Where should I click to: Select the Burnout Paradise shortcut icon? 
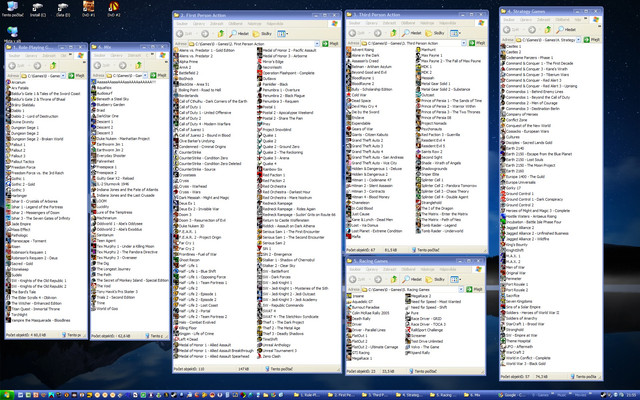[x=349, y=307]
